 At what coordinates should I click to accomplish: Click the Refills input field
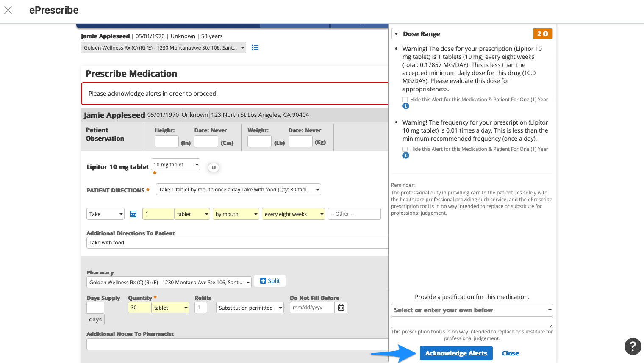[201, 308]
